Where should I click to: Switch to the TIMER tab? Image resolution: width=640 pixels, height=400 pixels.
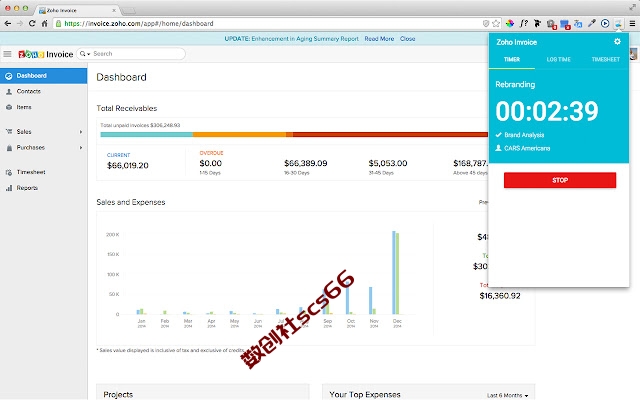click(512, 60)
